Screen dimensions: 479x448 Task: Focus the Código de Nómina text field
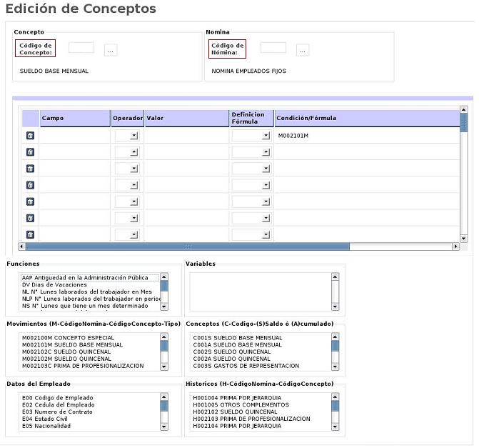point(273,48)
